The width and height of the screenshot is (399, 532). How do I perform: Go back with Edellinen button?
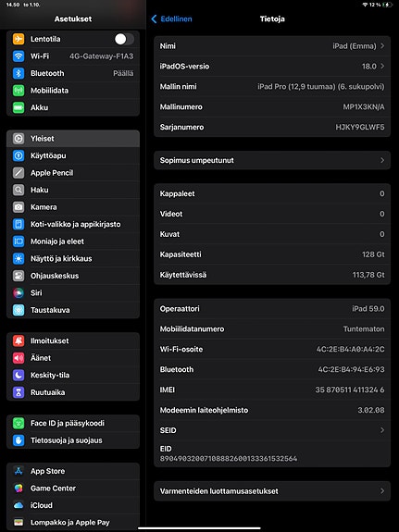(x=171, y=19)
